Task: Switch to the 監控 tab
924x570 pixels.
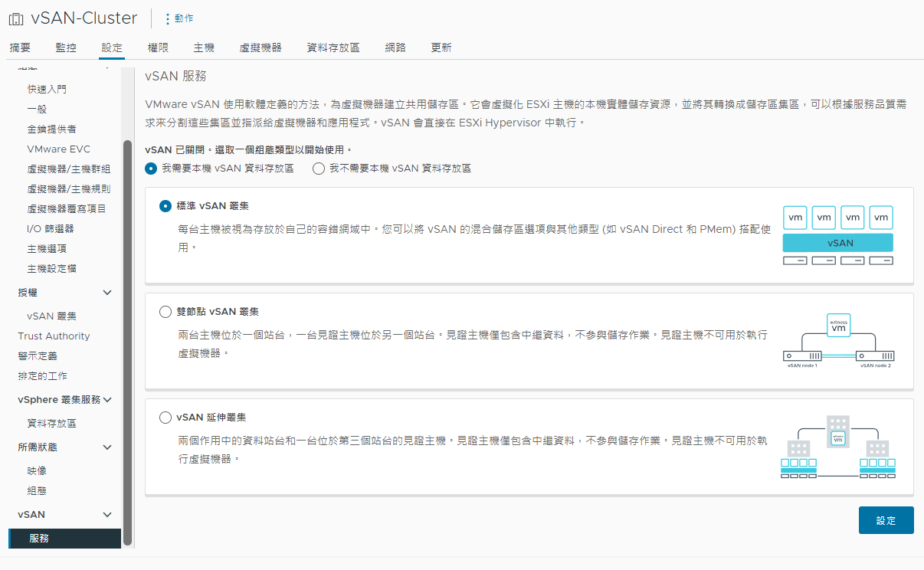Action: click(x=66, y=47)
